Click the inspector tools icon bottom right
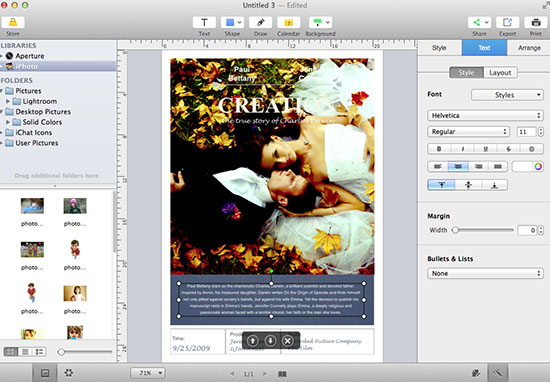The image size is (550, 382). [498, 373]
